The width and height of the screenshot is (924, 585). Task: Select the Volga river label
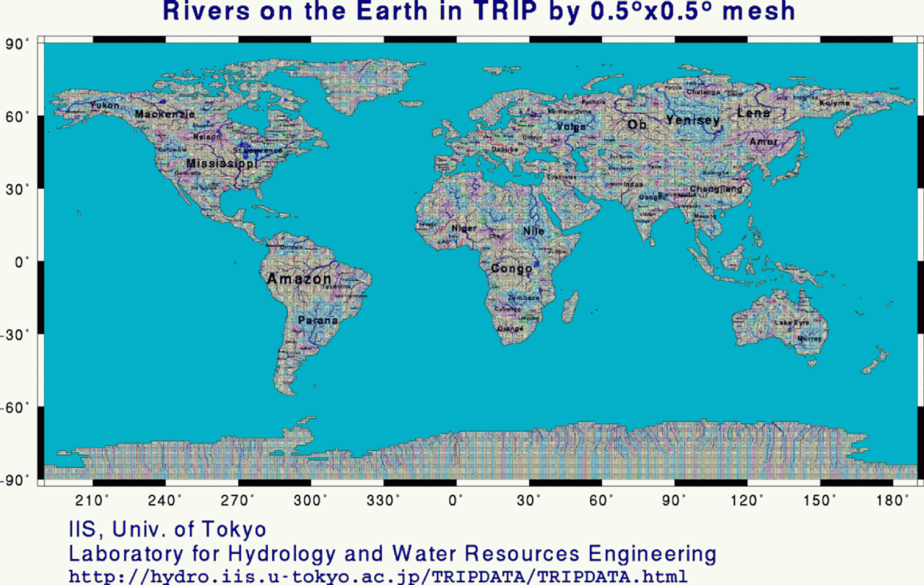click(572, 127)
